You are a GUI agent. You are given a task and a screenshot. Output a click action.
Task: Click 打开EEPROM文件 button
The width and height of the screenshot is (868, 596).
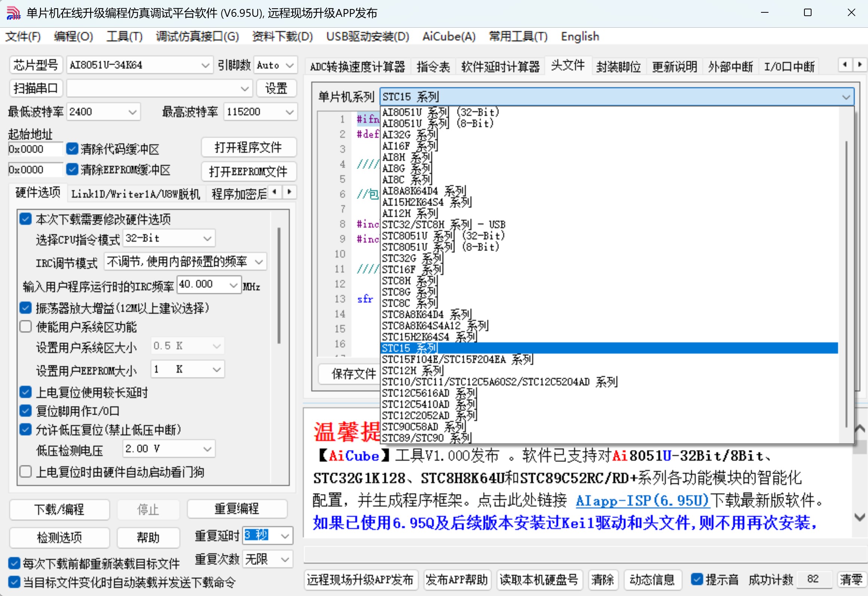pos(248,171)
